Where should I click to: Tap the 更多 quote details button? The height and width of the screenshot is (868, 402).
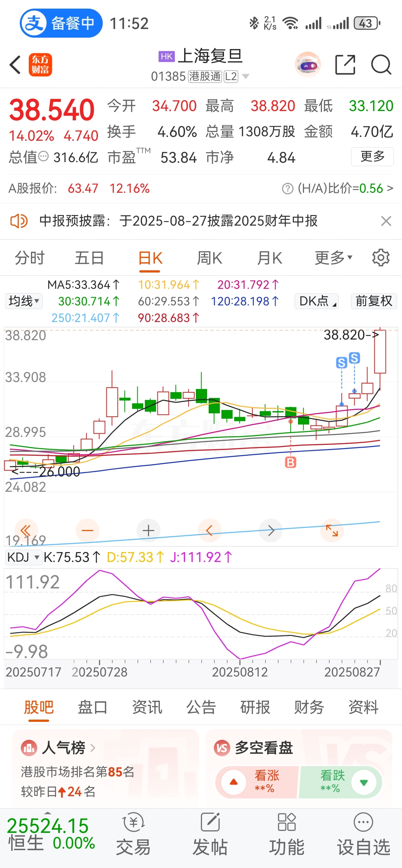(x=372, y=157)
